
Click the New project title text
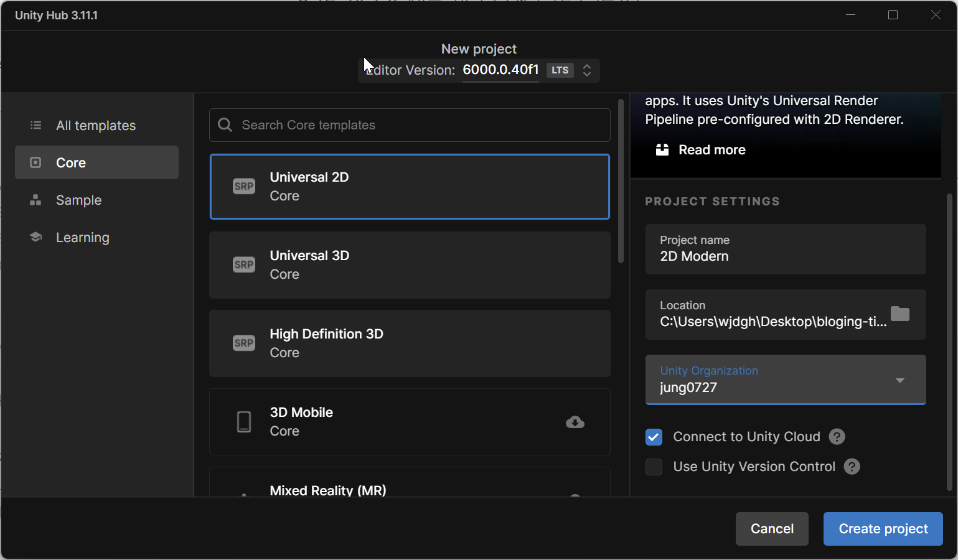click(x=479, y=49)
